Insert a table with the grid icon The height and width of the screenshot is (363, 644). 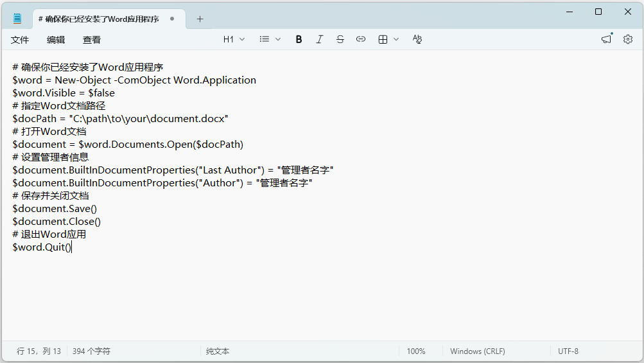383,39
